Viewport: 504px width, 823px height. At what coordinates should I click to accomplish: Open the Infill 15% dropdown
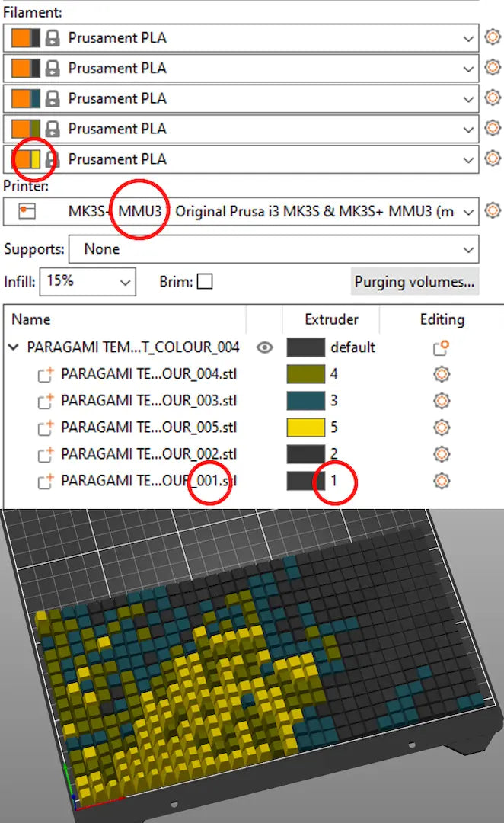(88, 282)
